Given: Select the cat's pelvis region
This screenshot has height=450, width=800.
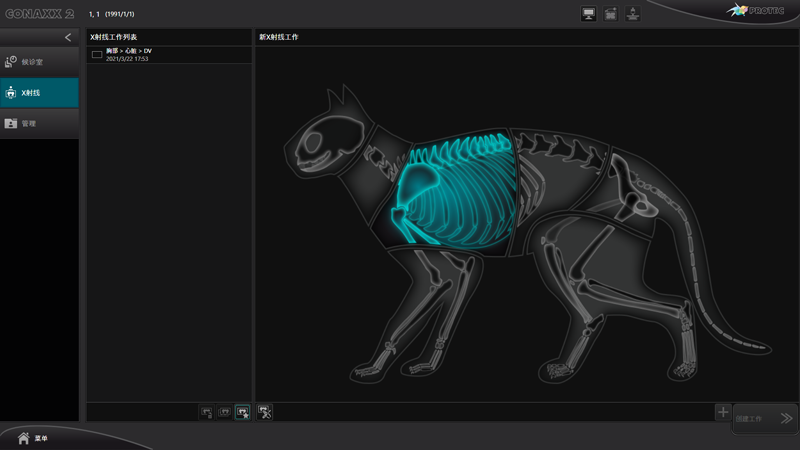Looking at the screenshot, I should point(635,195).
